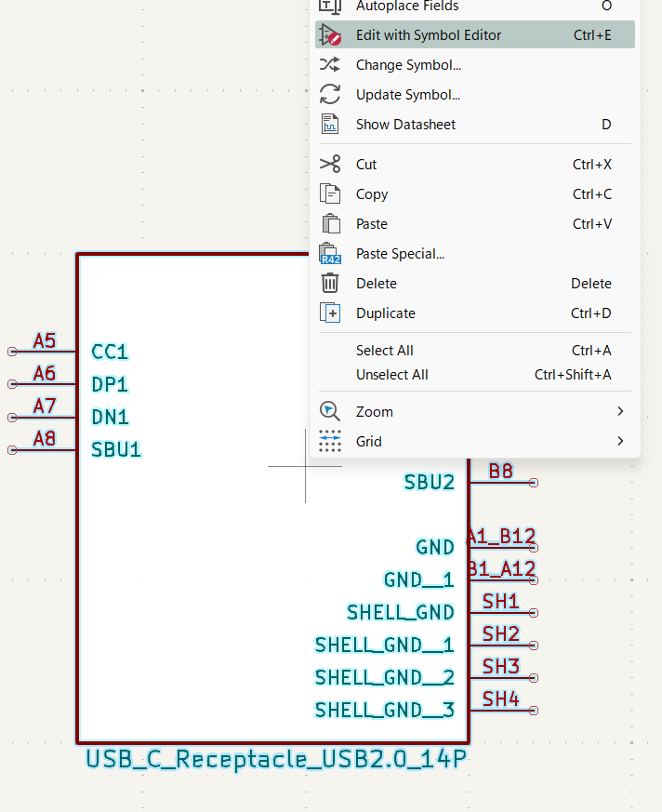The height and width of the screenshot is (812, 662).
Task: Click the Duplicate icon in menu
Action: (x=330, y=313)
